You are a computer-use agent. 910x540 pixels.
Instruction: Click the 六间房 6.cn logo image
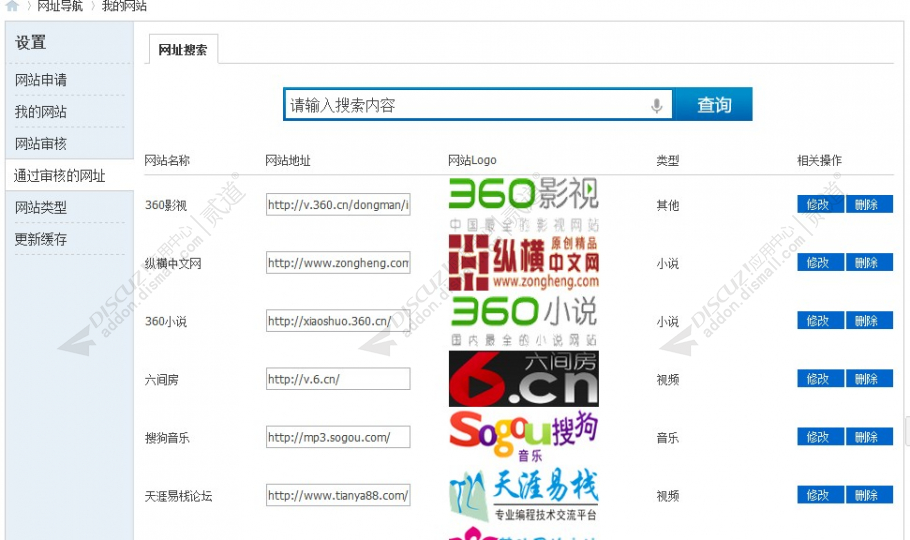click(524, 378)
